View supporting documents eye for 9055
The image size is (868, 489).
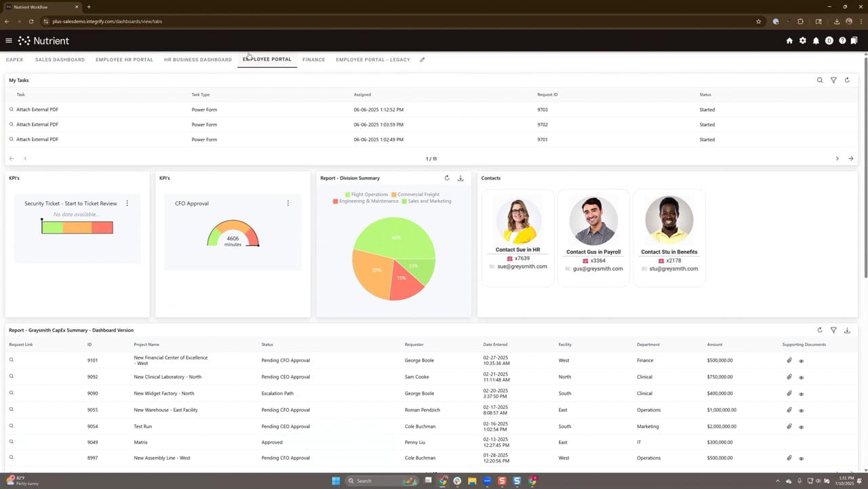coord(802,410)
